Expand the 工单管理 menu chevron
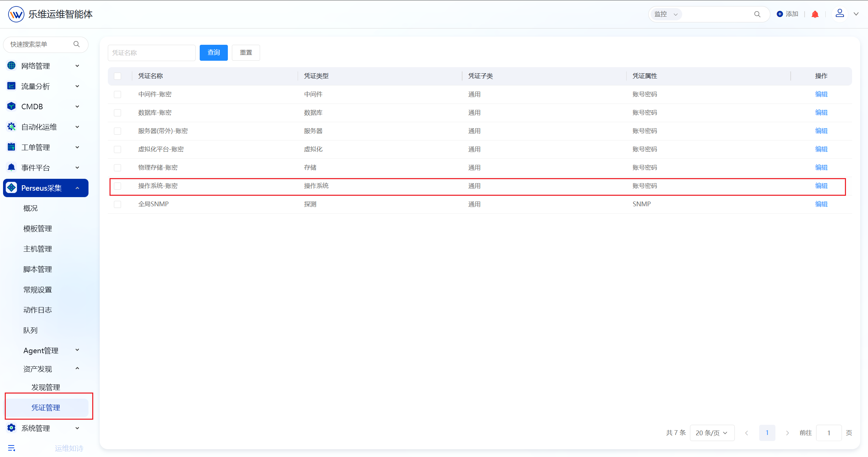Viewport: 868px width, 457px height. tap(77, 147)
